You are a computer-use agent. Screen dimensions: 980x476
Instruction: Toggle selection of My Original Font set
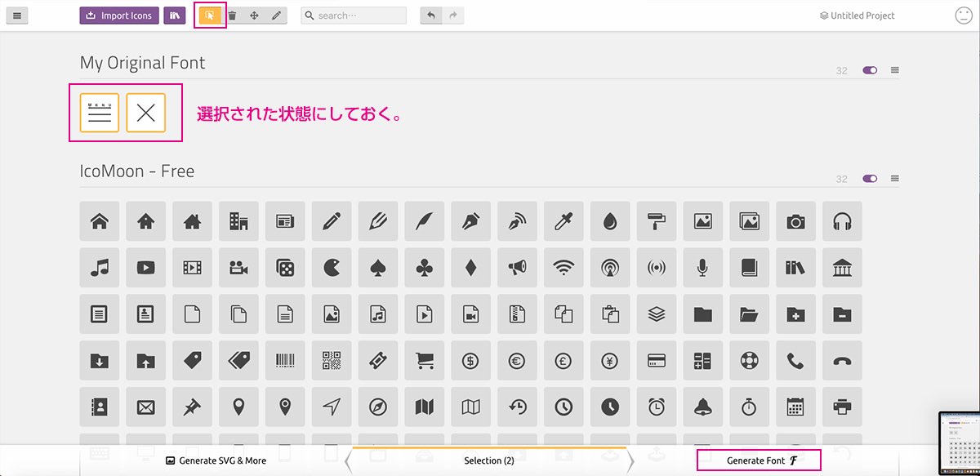[x=870, y=70]
